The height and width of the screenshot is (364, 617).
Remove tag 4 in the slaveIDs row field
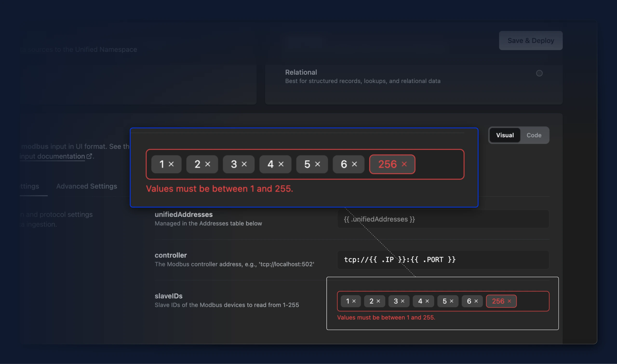point(427,301)
